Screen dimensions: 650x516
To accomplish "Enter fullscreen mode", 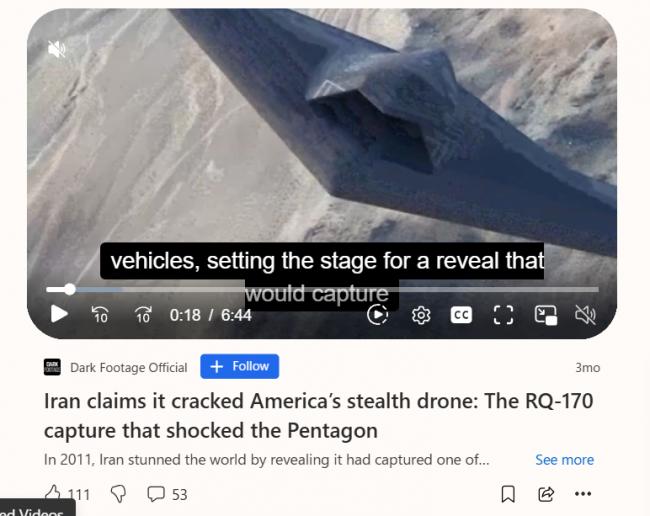I will tap(503, 315).
